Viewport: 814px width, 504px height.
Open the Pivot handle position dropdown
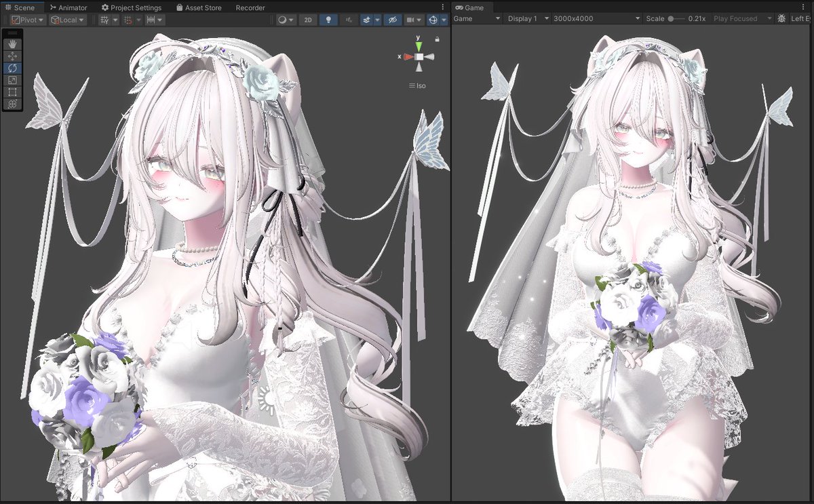point(28,20)
